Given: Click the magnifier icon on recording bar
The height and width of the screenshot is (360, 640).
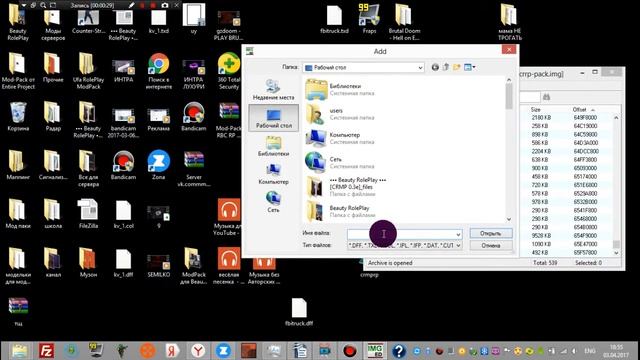Looking at the screenshot, I should pyautogui.click(x=43, y=5).
